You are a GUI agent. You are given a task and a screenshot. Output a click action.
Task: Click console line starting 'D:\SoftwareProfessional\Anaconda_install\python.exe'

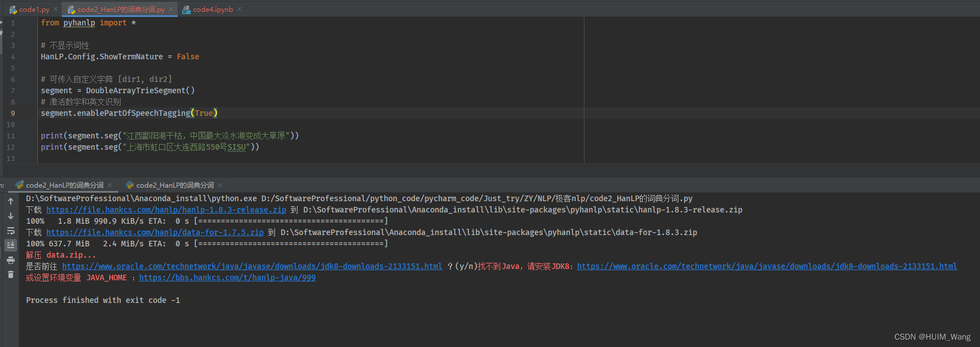(x=359, y=198)
